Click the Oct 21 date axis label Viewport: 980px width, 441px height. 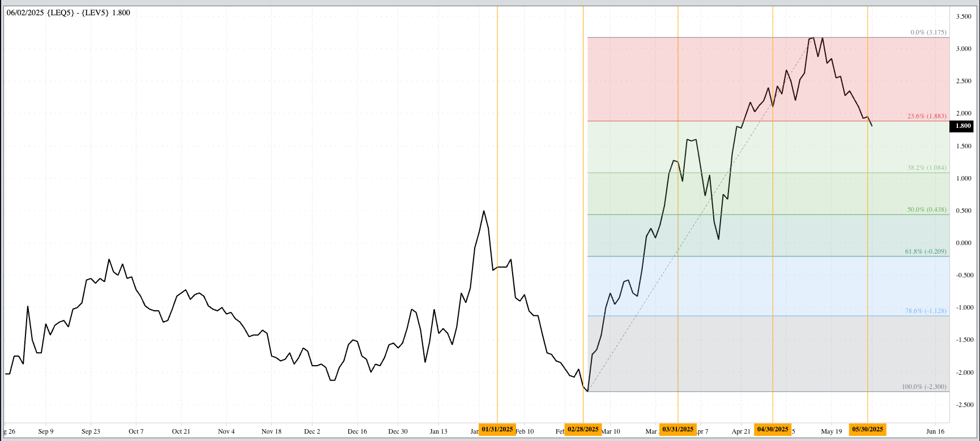pyautogui.click(x=181, y=431)
